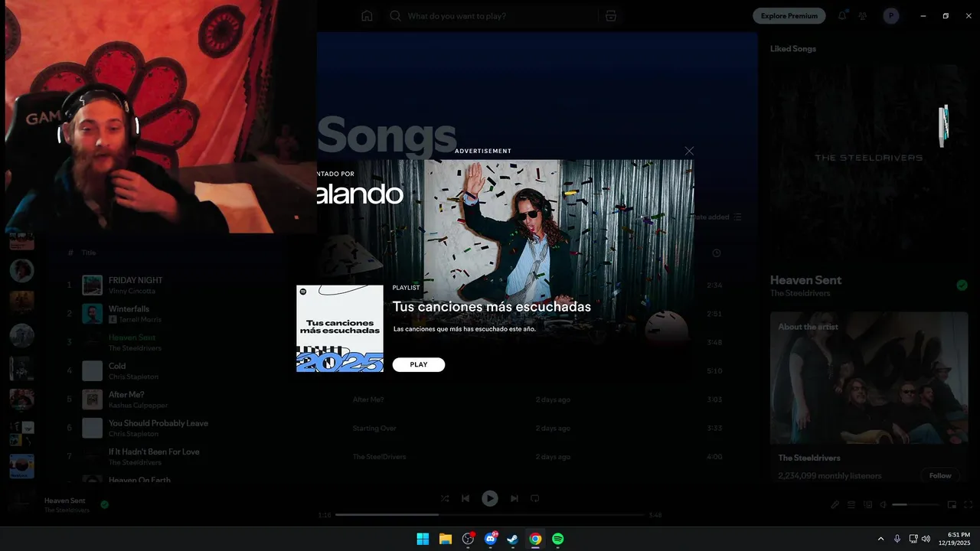Open The Steeldrivers About the artist card
Image resolution: width=980 pixels, height=551 pixels.
[x=869, y=398]
